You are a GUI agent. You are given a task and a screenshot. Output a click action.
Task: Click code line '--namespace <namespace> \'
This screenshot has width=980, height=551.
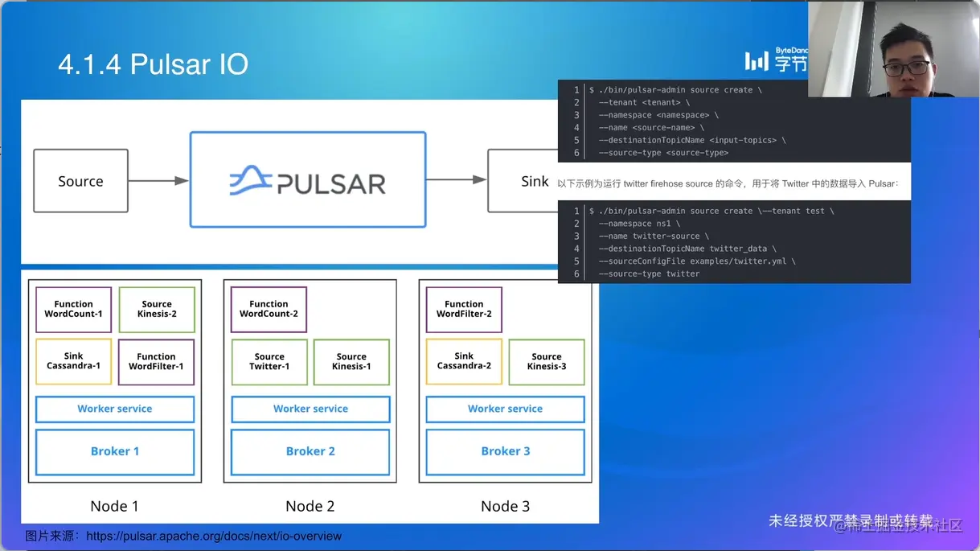point(658,115)
